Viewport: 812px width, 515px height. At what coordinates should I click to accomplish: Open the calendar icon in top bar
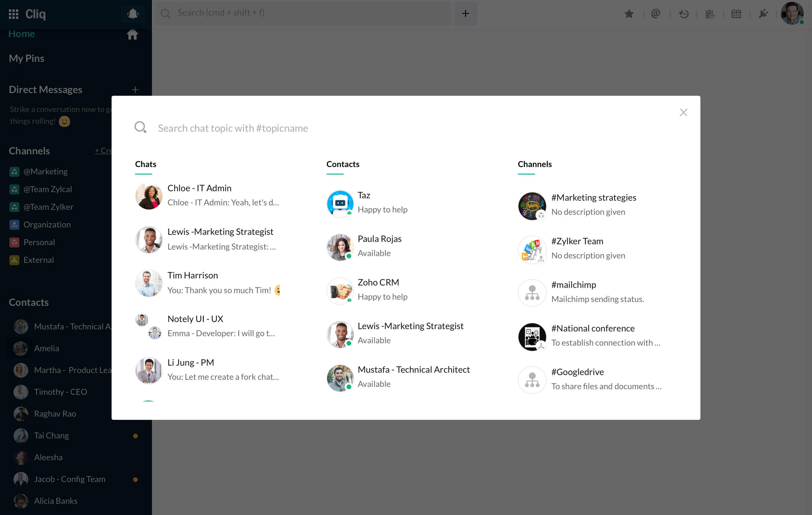736,14
